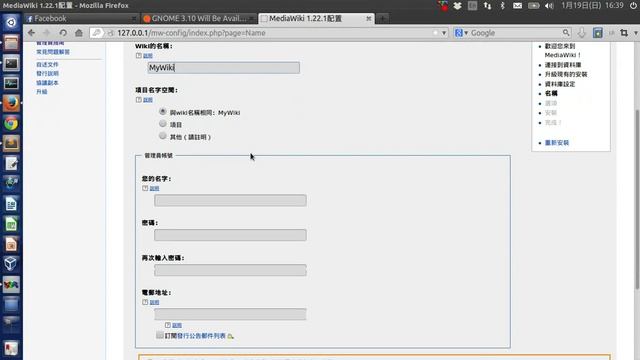Open the Ubuntu Dash home launcher

coord(11,22)
